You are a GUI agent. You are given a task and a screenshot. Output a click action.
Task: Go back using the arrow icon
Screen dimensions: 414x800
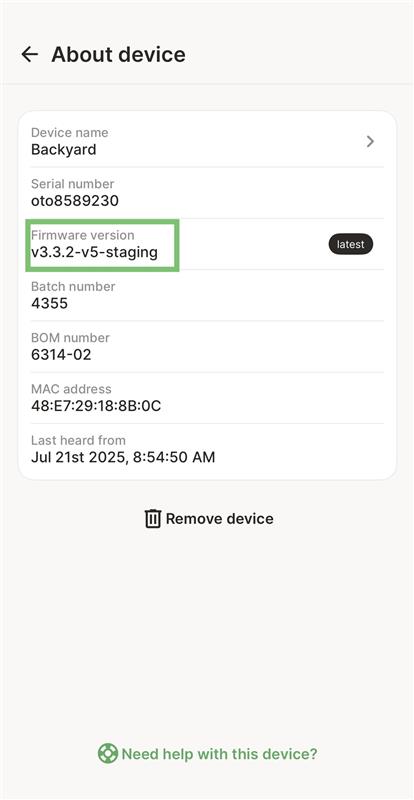pyautogui.click(x=30, y=54)
